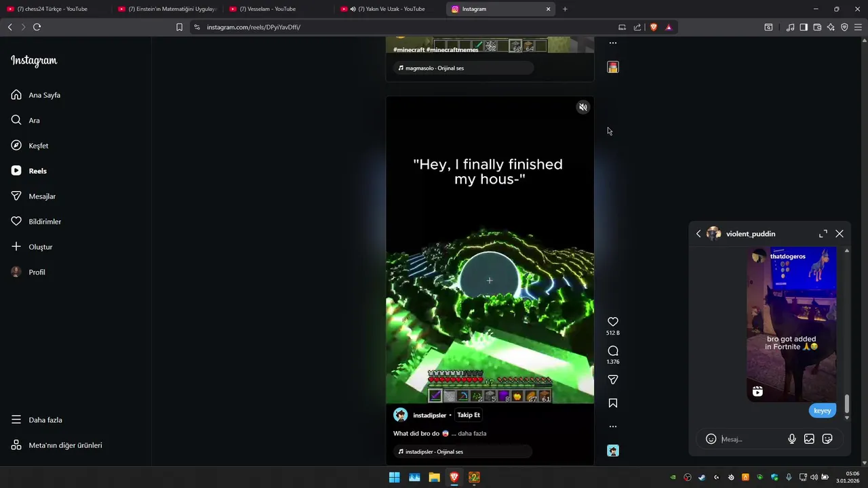Open the Brave main hamburger menu
The image size is (868, 488).
pyautogui.click(x=858, y=27)
